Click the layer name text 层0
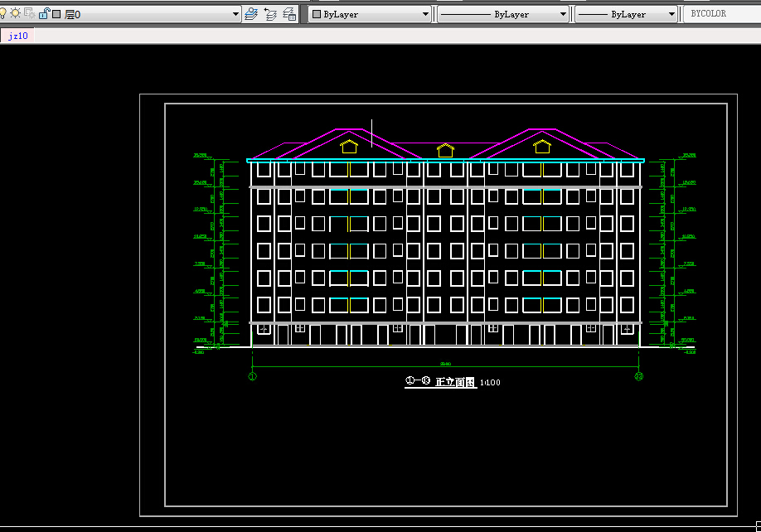Screen dimensions: 761x532 pos(72,15)
